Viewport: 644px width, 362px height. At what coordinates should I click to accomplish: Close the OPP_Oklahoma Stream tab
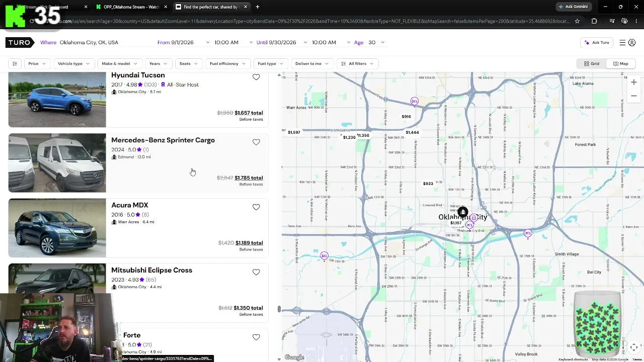(166, 7)
